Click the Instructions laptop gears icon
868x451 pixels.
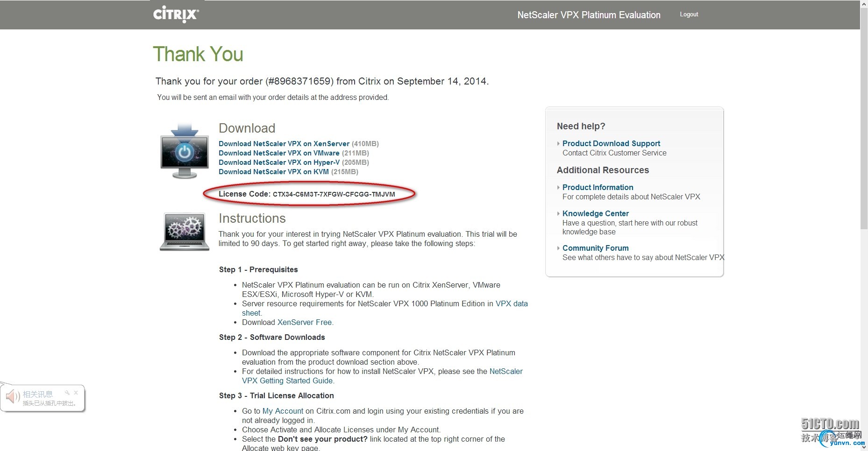point(185,232)
